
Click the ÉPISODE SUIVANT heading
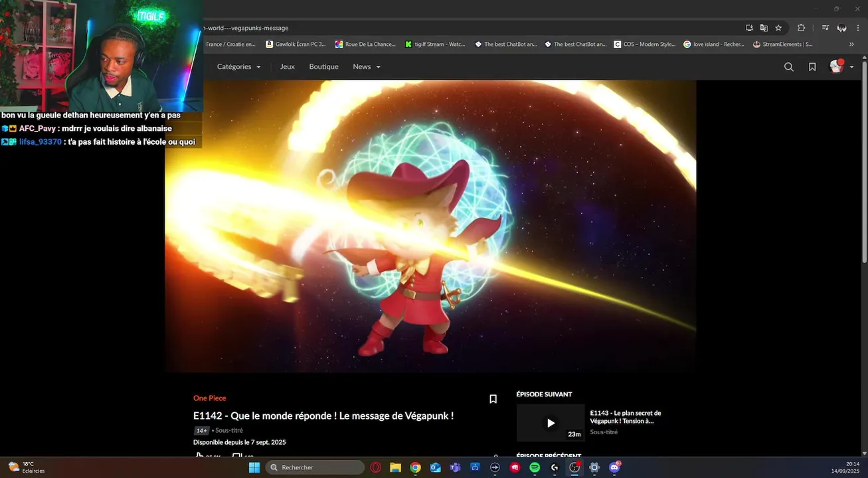(x=544, y=394)
